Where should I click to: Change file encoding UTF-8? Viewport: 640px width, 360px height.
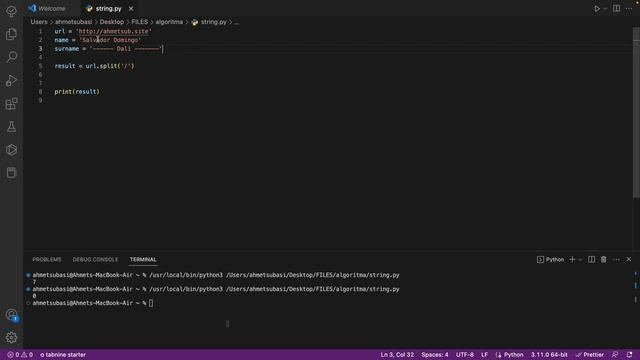[x=464, y=355]
